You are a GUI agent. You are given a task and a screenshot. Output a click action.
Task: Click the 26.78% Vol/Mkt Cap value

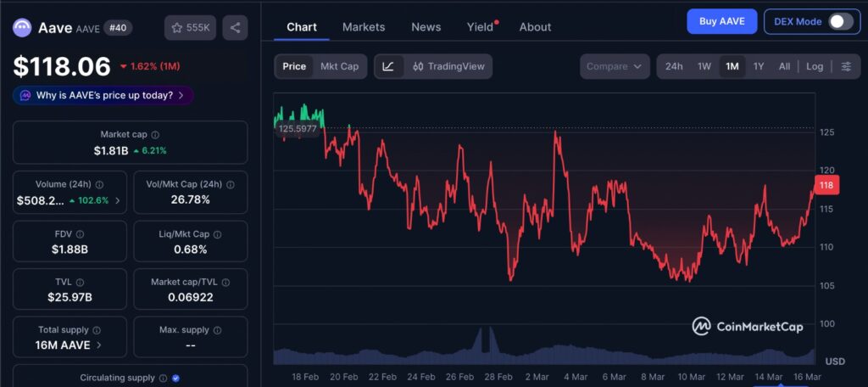(191, 200)
